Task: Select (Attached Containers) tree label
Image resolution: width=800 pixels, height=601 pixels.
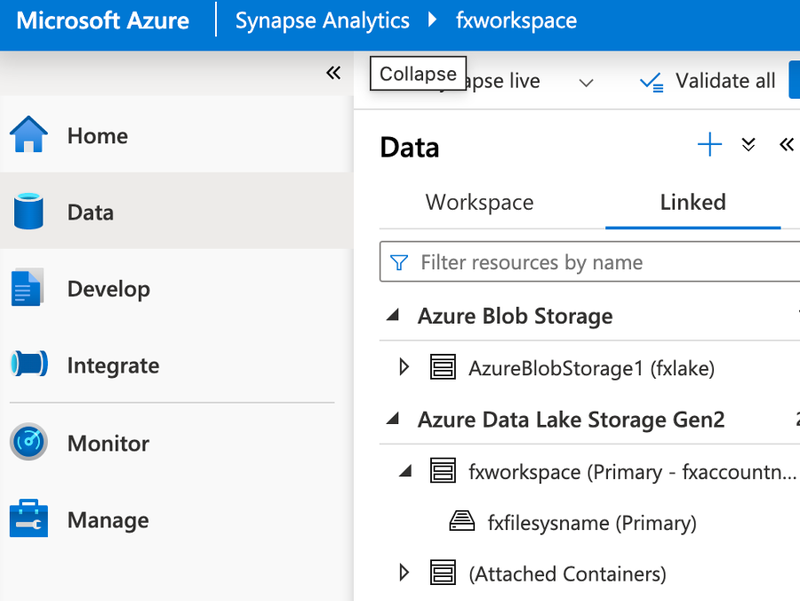Action: tap(567, 574)
